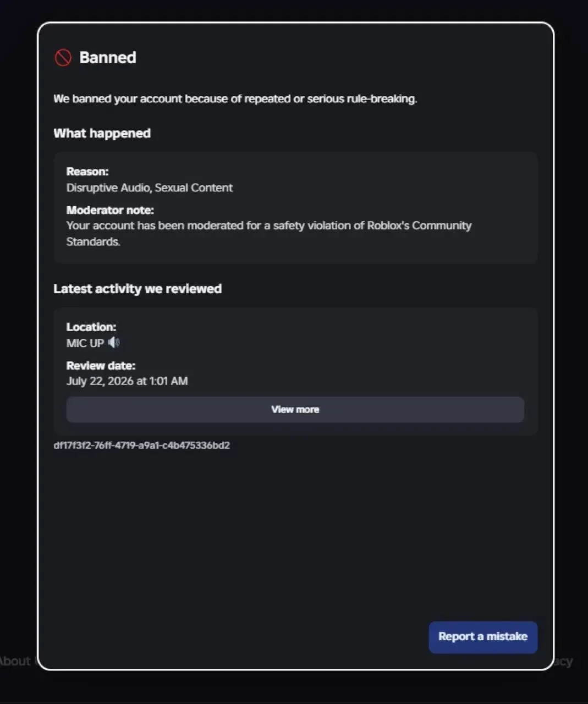Click the Moderator note label
588x704 pixels.
tap(110, 210)
